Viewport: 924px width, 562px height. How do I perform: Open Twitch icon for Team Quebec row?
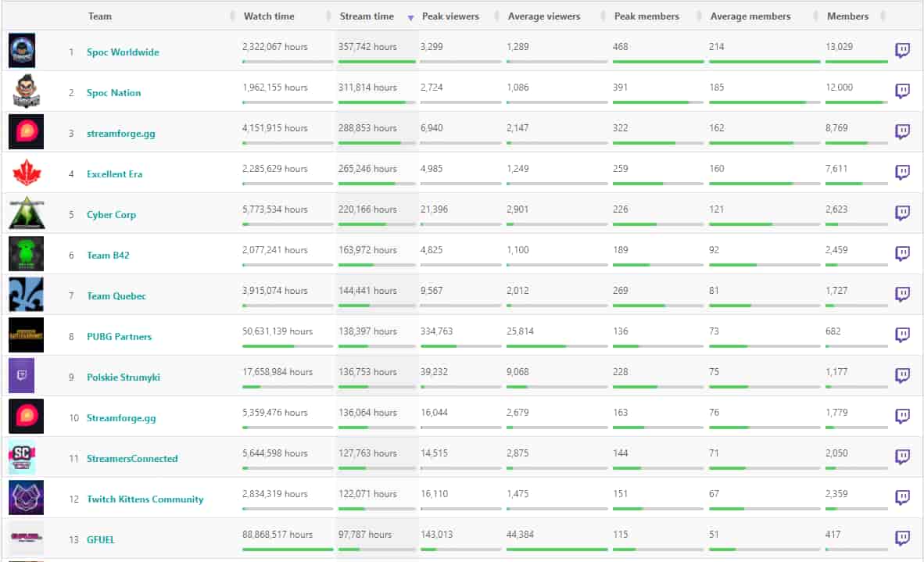(902, 295)
